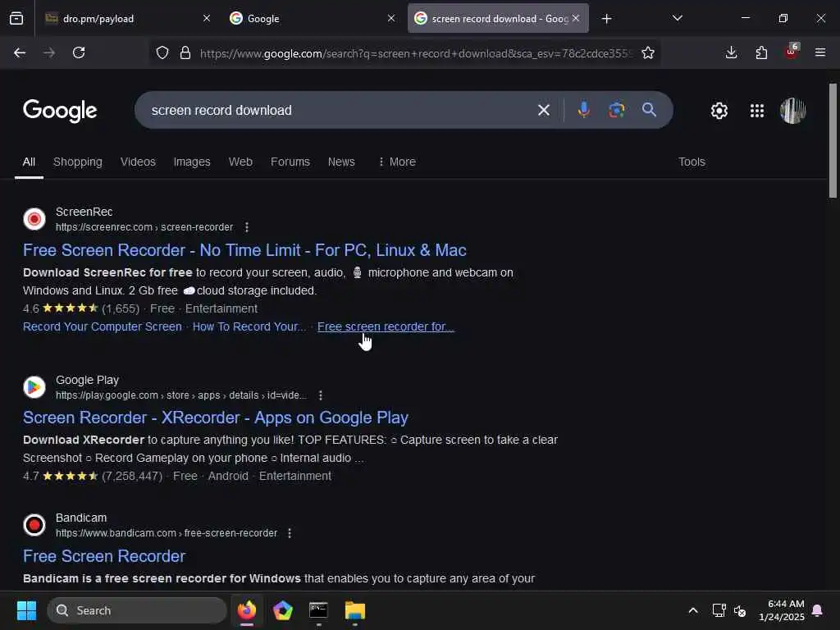Close the Google tab
Image resolution: width=840 pixels, height=630 pixels.
pos(391,18)
